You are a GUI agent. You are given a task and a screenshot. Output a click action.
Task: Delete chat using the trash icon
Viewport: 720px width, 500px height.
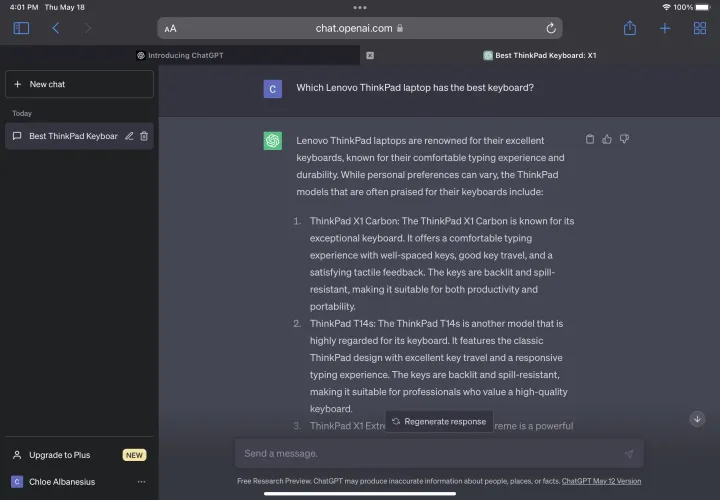point(144,136)
